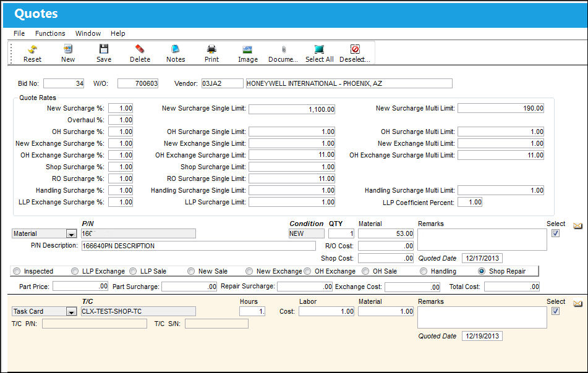Click the New Surcharge Multi Limit field

501,108
